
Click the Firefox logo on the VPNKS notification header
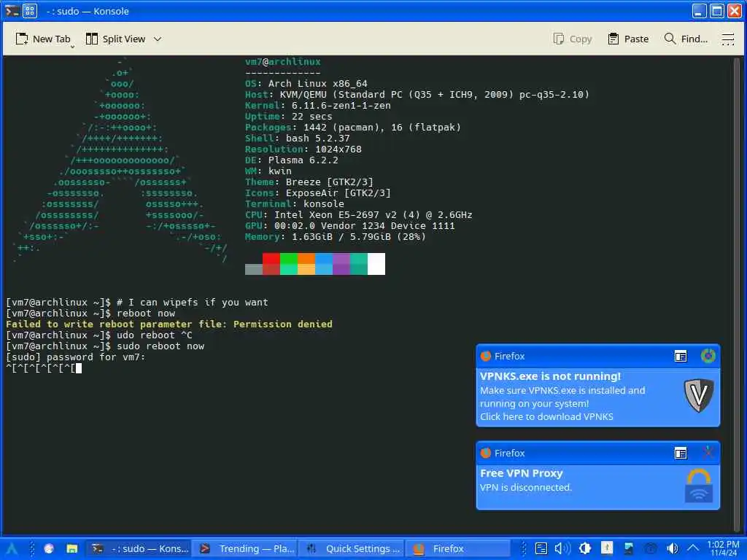pyautogui.click(x=486, y=356)
